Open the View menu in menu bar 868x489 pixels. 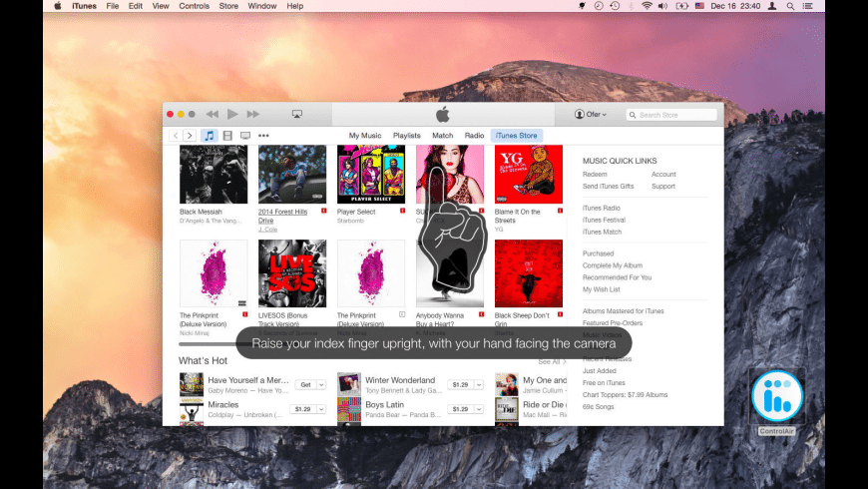161,6
